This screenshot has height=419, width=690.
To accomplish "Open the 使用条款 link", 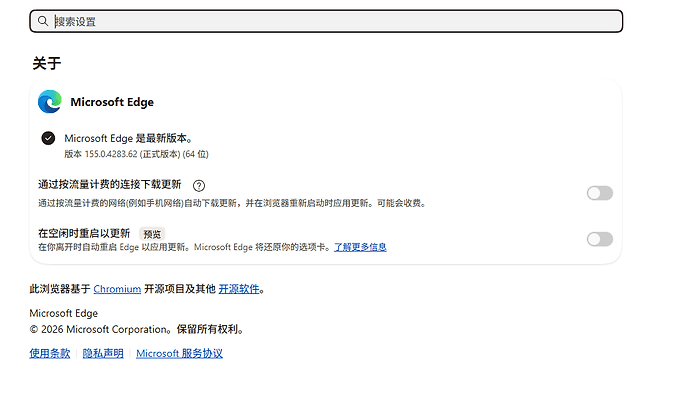I will 50,353.
